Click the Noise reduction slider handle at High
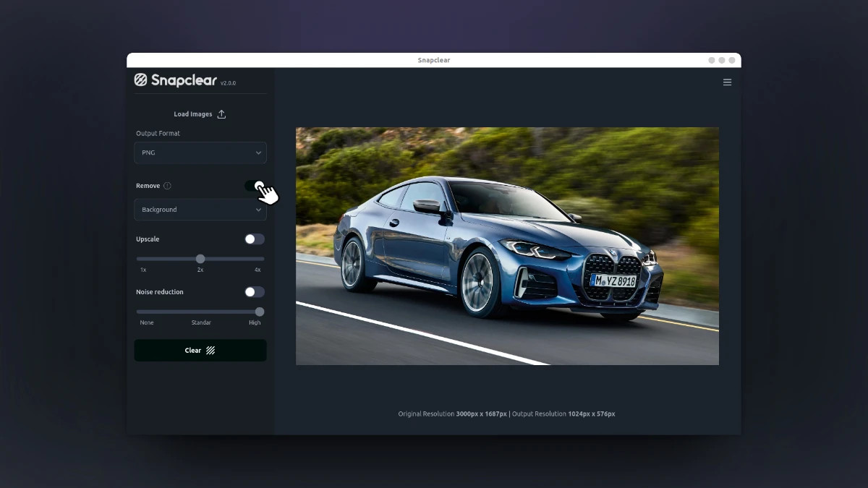This screenshot has width=868, height=488. pyautogui.click(x=260, y=312)
